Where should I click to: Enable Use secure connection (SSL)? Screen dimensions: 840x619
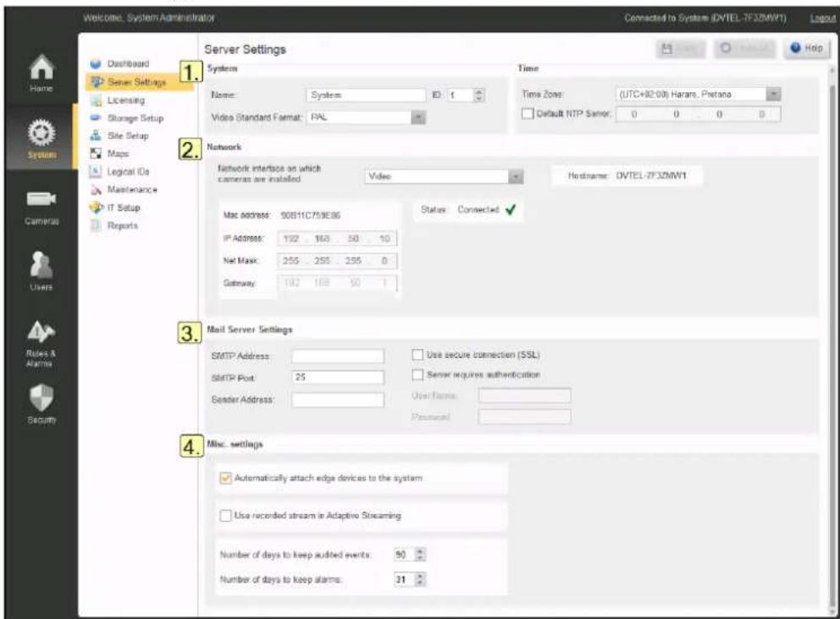click(417, 355)
